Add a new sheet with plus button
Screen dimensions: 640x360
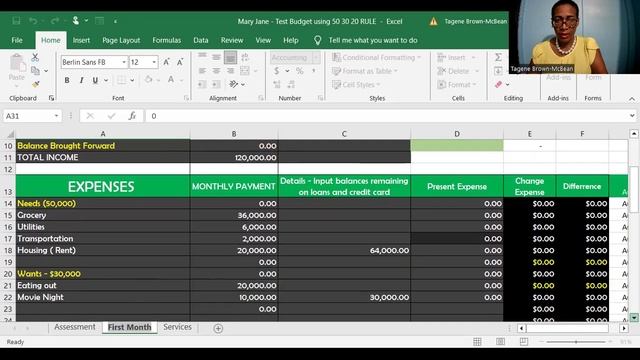click(218, 328)
